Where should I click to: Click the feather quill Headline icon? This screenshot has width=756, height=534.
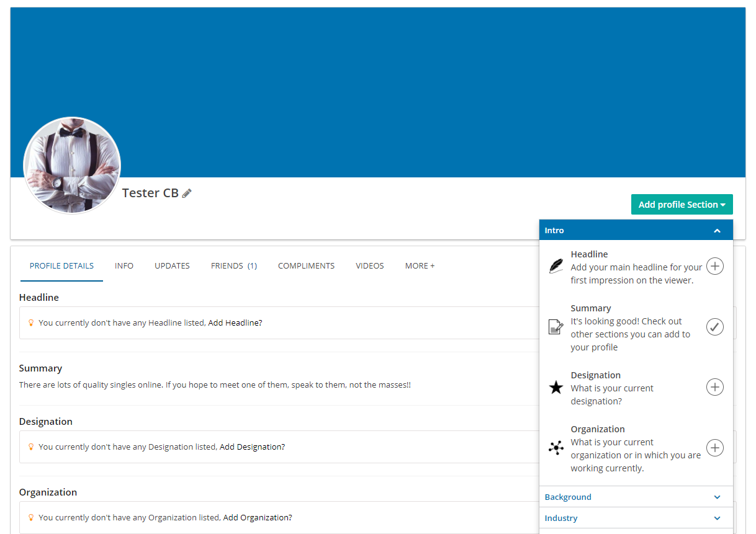click(556, 267)
